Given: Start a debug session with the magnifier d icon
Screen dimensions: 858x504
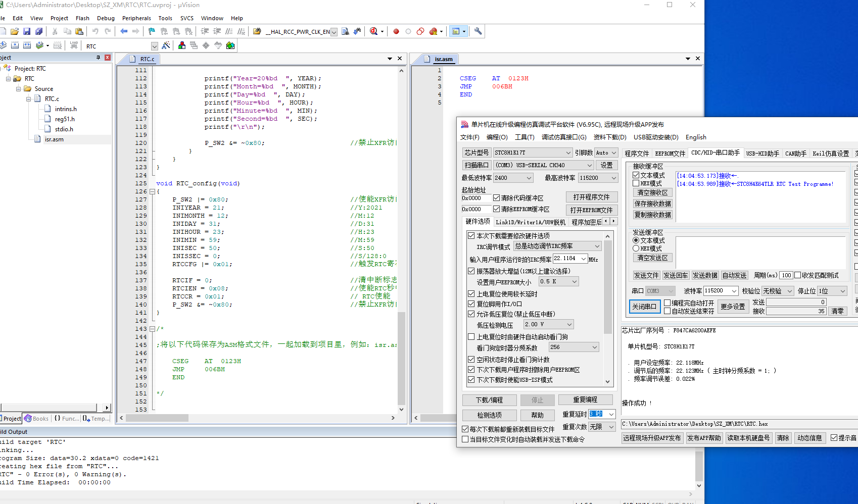Looking at the screenshot, I should [373, 31].
